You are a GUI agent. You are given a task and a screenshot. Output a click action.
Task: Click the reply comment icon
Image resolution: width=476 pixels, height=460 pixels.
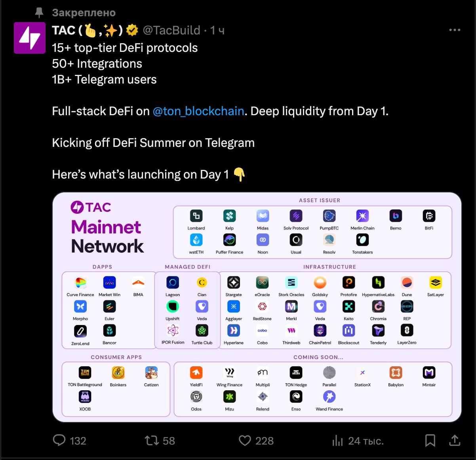pos(59,440)
